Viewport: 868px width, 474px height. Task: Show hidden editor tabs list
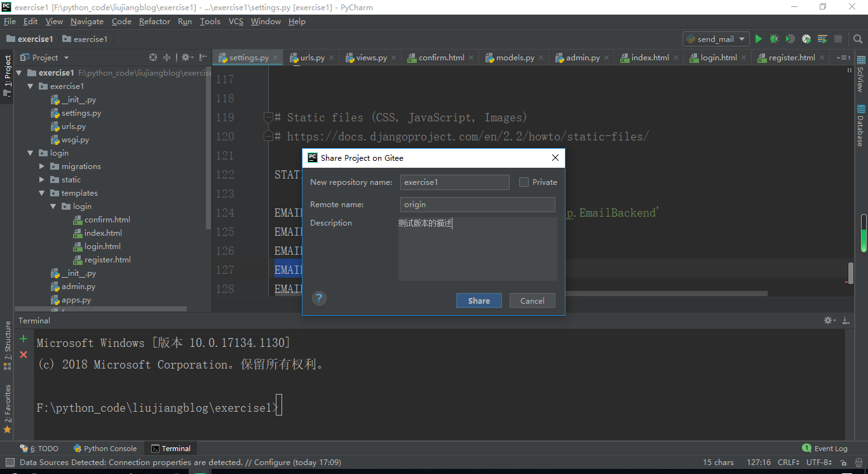(x=843, y=58)
